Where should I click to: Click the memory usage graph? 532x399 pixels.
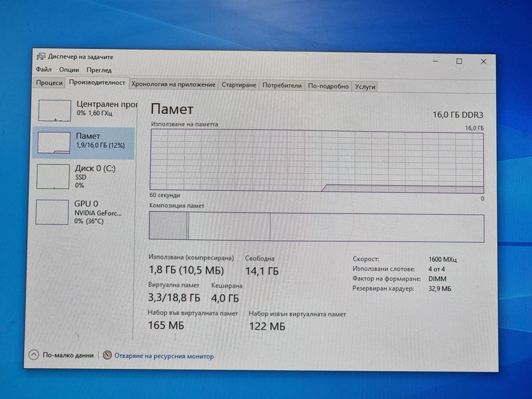pyautogui.click(x=317, y=161)
